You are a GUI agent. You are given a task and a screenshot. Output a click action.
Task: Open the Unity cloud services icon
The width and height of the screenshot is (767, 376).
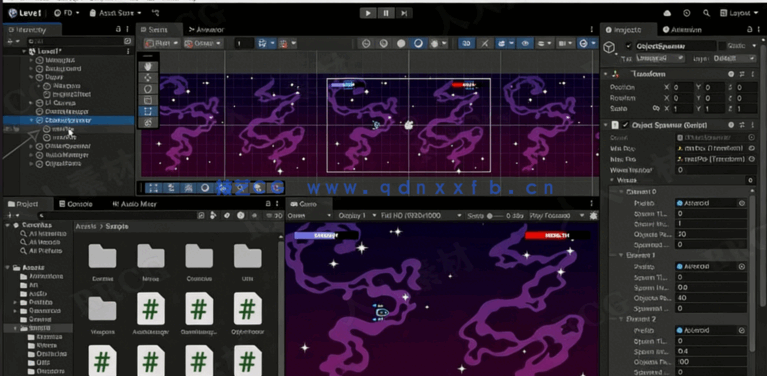[668, 13]
